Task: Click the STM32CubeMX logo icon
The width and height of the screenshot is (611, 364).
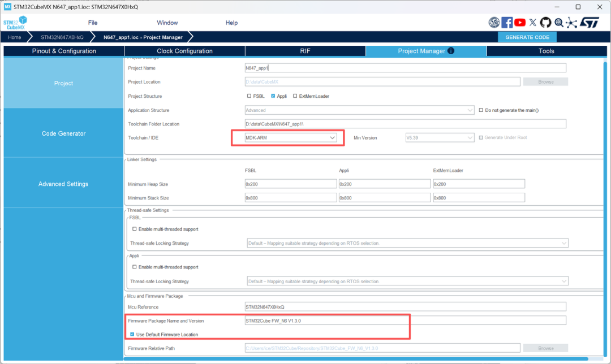Action: (x=15, y=23)
